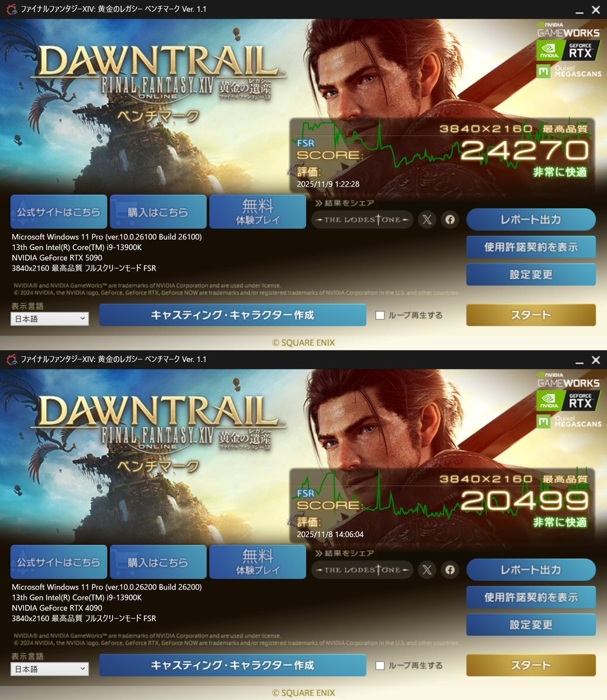607x700 pixels.
Task: Open The Lodestone link in top window
Action: (x=362, y=220)
